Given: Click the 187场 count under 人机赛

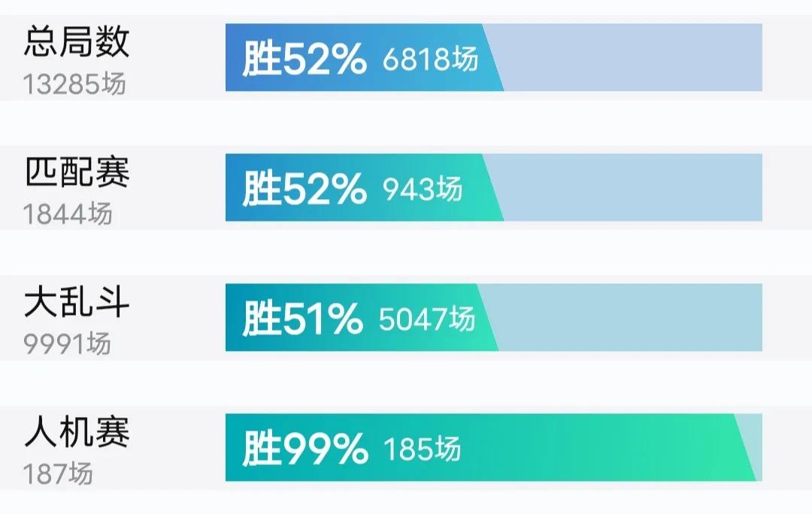Looking at the screenshot, I should [58, 474].
